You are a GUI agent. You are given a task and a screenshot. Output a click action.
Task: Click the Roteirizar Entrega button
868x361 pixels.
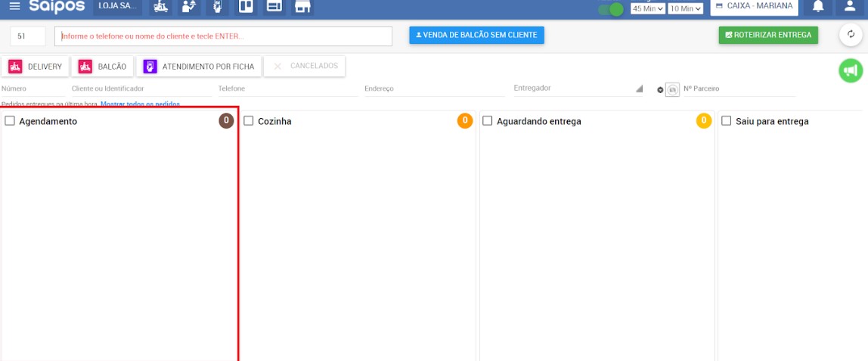(767, 35)
